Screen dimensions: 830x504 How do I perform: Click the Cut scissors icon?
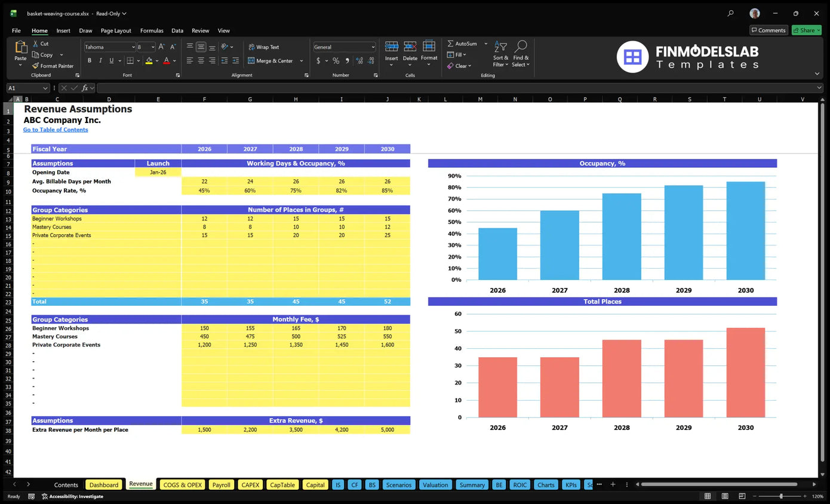pyautogui.click(x=36, y=44)
